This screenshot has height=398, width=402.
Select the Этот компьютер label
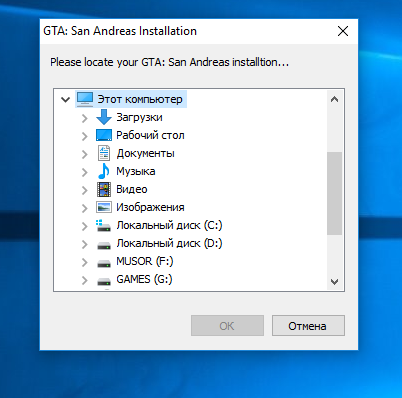pos(140,99)
